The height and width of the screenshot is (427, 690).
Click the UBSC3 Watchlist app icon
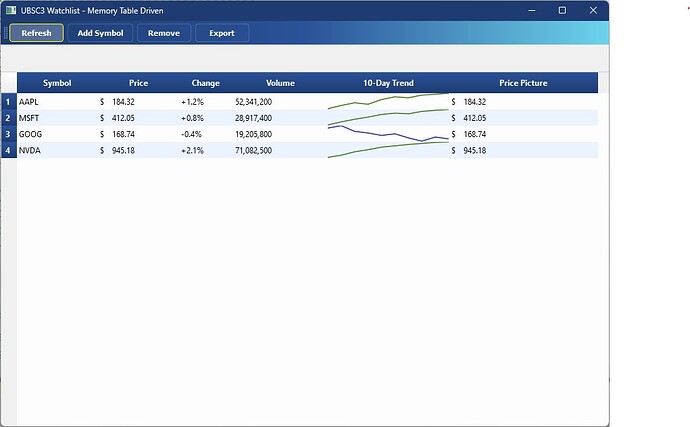tap(11, 10)
